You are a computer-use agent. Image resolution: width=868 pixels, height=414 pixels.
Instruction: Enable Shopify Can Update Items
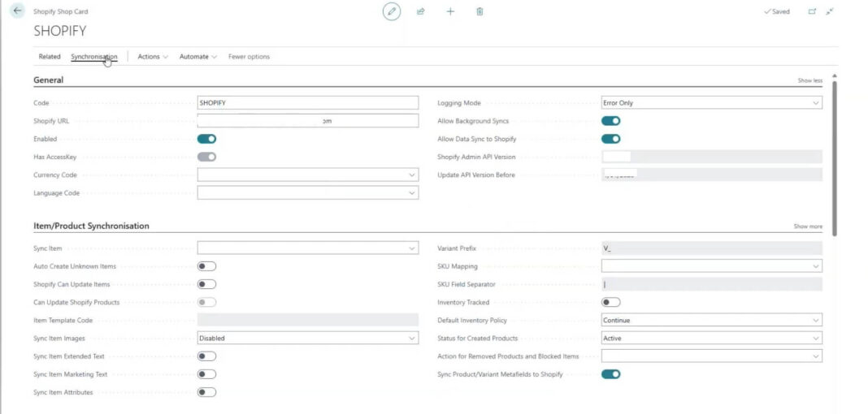[x=206, y=284]
